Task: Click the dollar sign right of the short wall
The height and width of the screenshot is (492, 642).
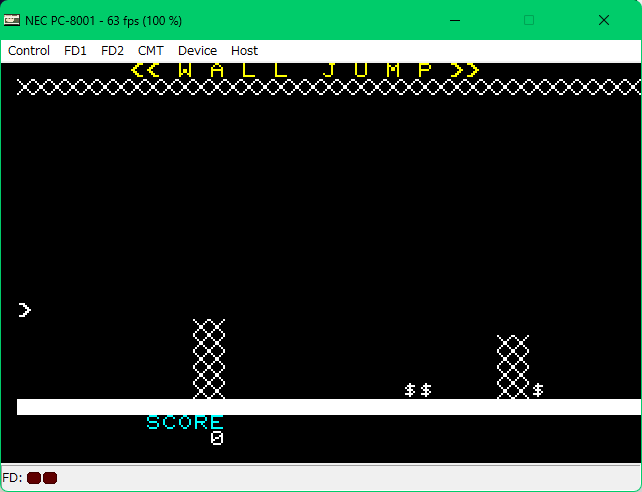Action: [538, 390]
